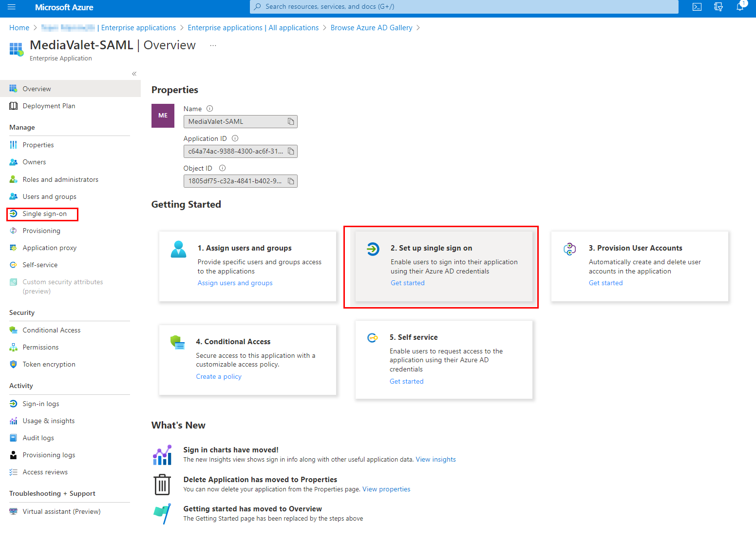Copy the Application ID using the copy icon
The image size is (756, 545).
click(291, 151)
